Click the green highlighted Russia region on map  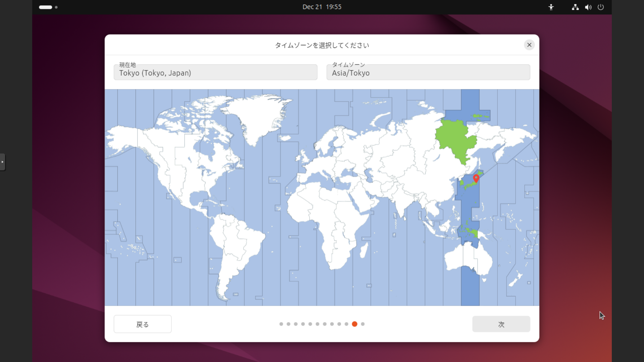click(x=453, y=137)
